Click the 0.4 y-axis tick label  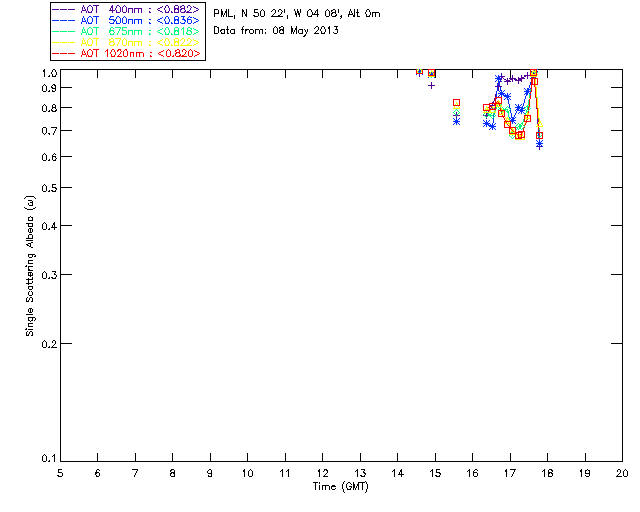(x=49, y=226)
